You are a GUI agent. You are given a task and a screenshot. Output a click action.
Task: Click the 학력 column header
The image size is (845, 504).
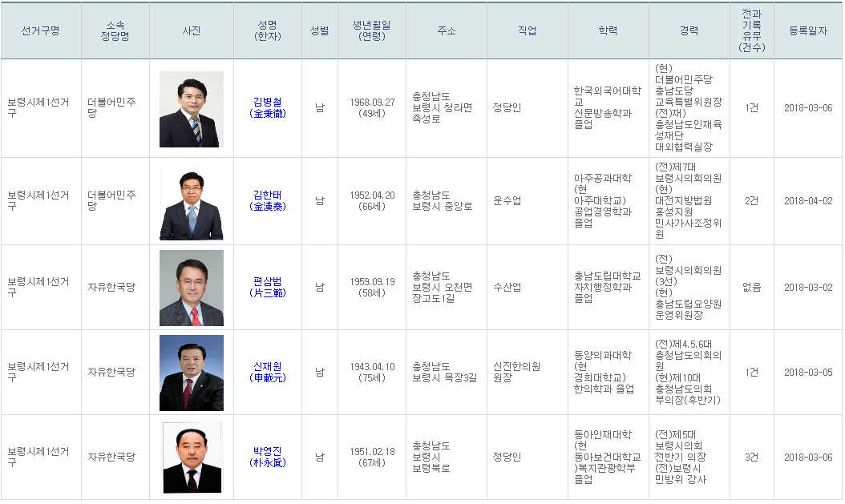[x=608, y=30]
